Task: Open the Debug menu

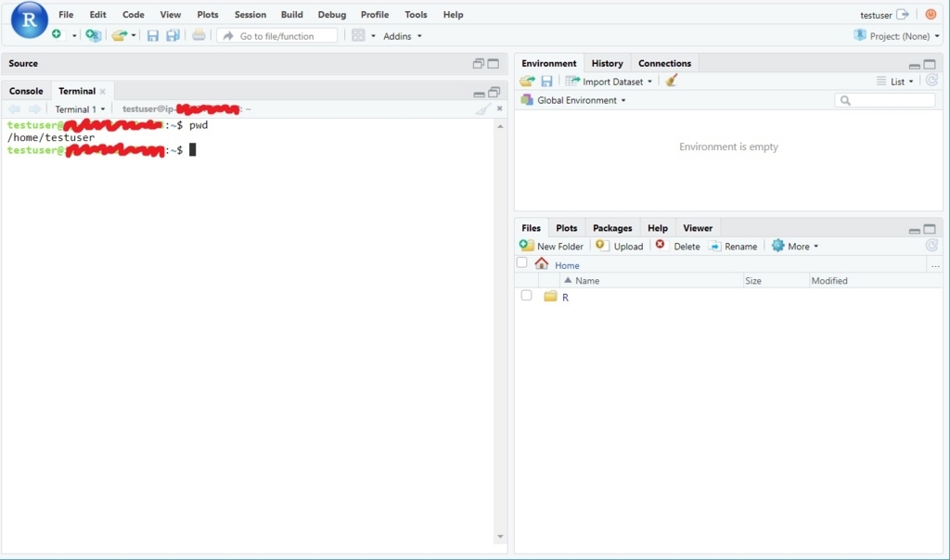Action: click(332, 15)
